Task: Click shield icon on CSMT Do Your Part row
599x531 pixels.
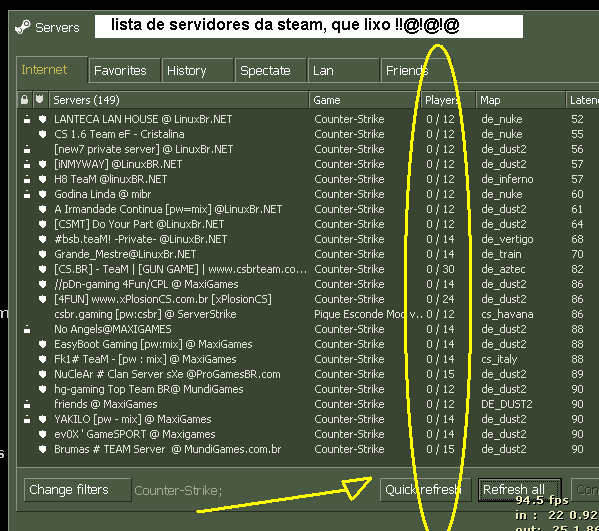Action: point(42,224)
